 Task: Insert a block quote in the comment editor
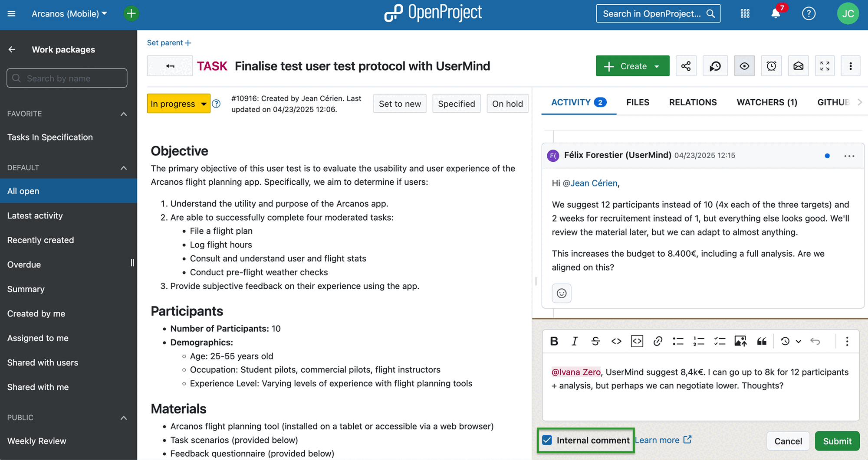click(x=762, y=341)
